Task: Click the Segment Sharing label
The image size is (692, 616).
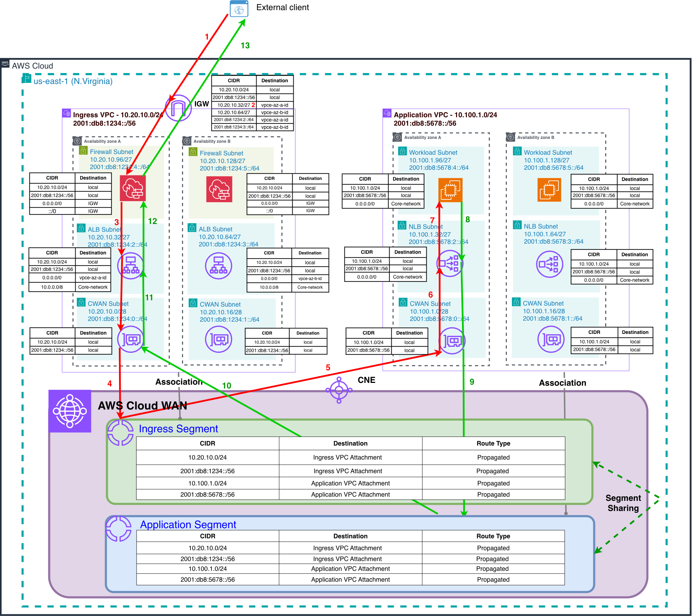Action: (623, 503)
